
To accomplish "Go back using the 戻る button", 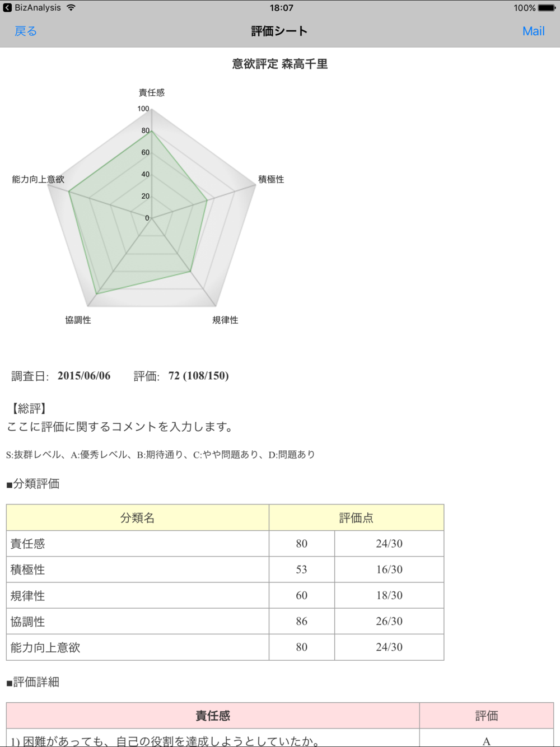I will coord(26,31).
